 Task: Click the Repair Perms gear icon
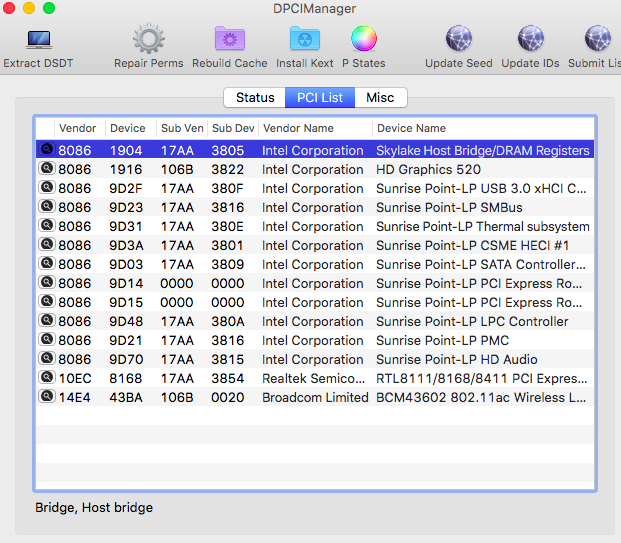[149, 40]
